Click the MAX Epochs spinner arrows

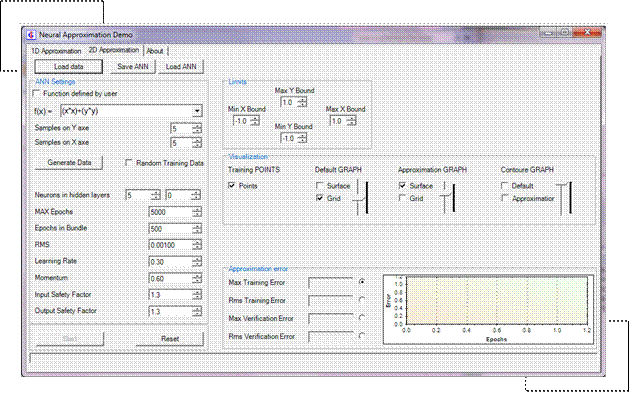(197, 212)
